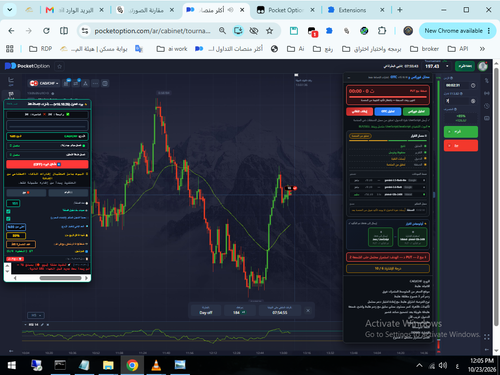Click the sell button in the left panel
The height and width of the screenshot is (375, 500).
26,193
